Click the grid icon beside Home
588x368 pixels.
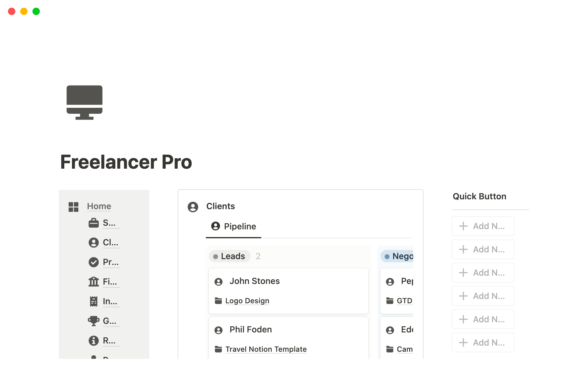click(73, 207)
